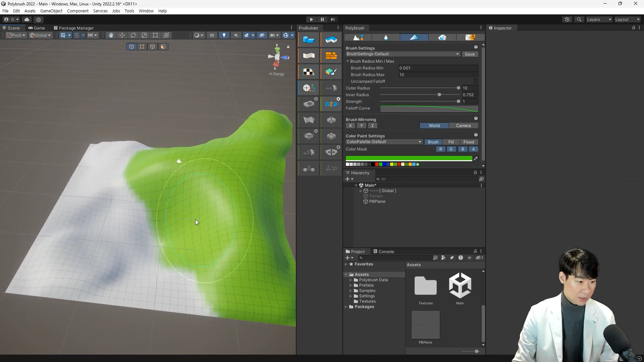The width and height of the screenshot is (644, 362).
Task: Open ProBuilder UV Editor checkerboard icon
Action: click(309, 72)
